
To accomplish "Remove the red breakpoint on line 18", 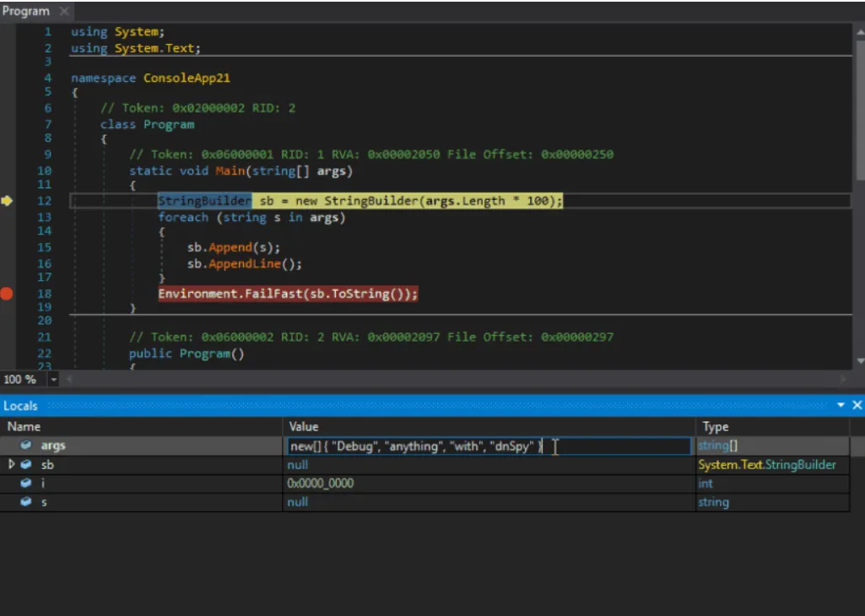I will click(7, 294).
